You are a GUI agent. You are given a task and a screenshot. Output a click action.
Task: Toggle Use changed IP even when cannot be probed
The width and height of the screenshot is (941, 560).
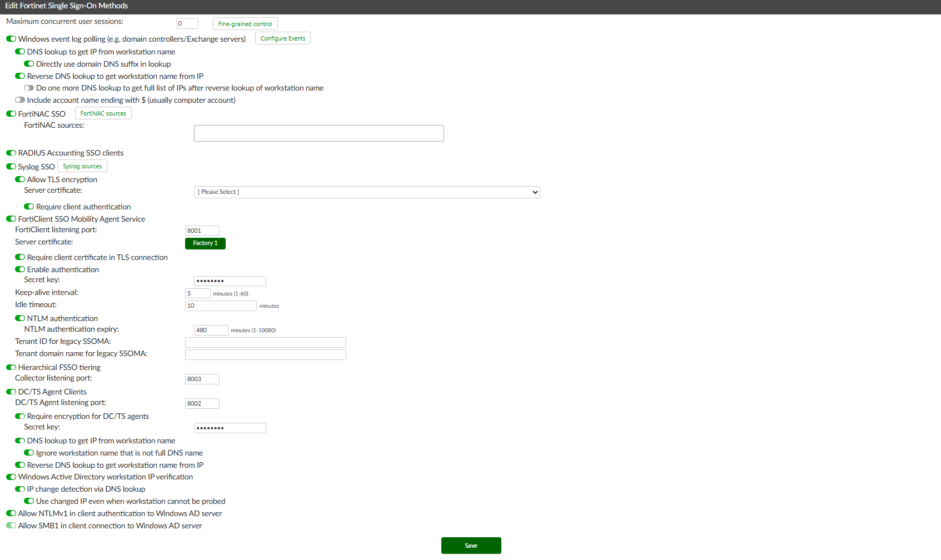point(29,501)
